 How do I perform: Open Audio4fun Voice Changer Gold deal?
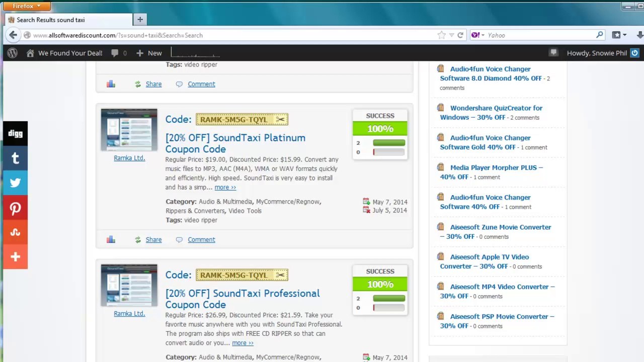pyautogui.click(x=485, y=142)
